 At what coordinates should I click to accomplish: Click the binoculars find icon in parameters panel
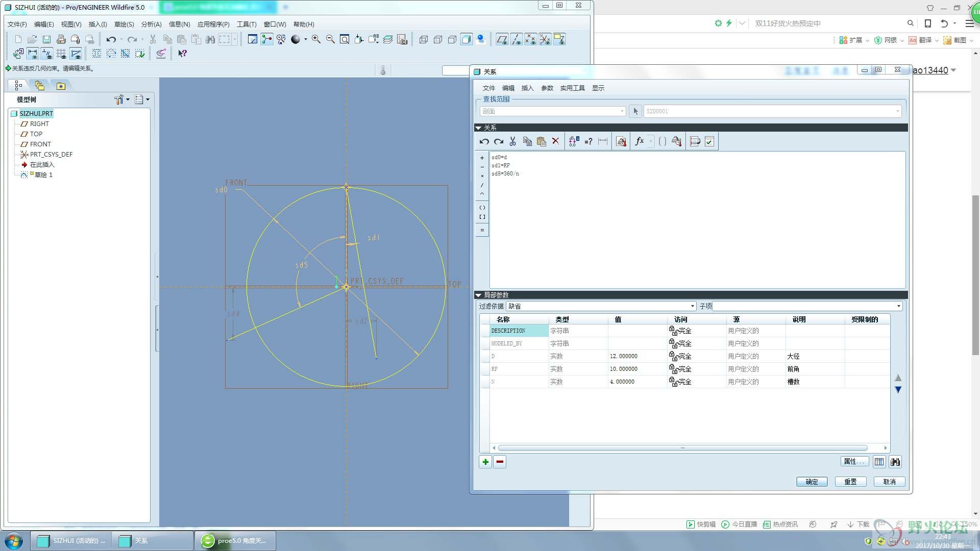895,462
